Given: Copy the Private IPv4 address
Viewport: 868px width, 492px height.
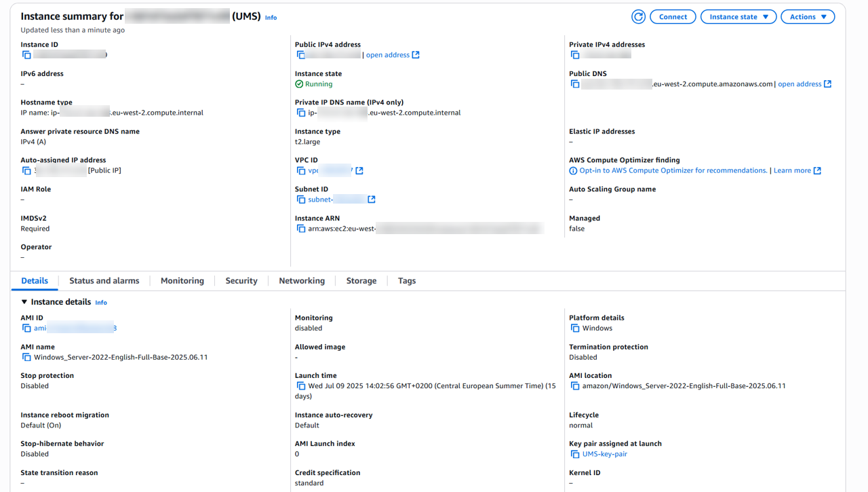Looking at the screenshot, I should [x=574, y=55].
